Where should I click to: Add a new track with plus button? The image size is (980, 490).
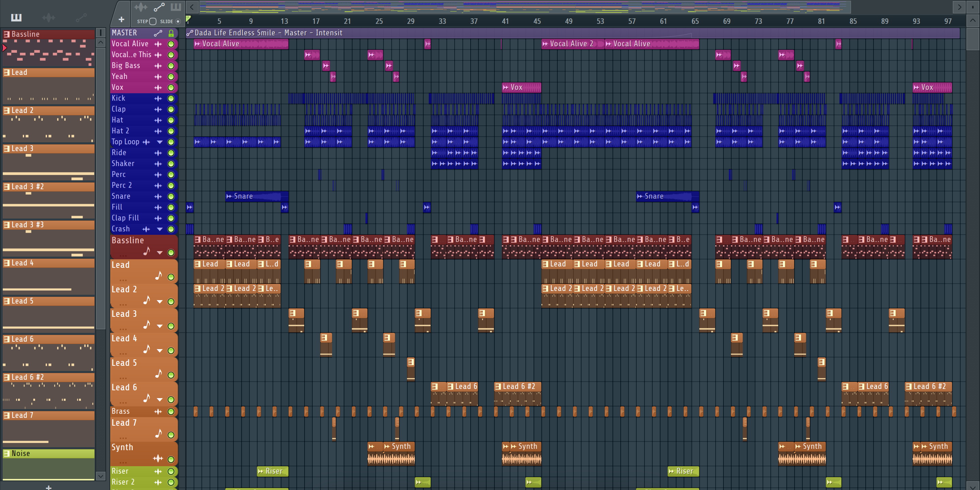tap(121, 19)
